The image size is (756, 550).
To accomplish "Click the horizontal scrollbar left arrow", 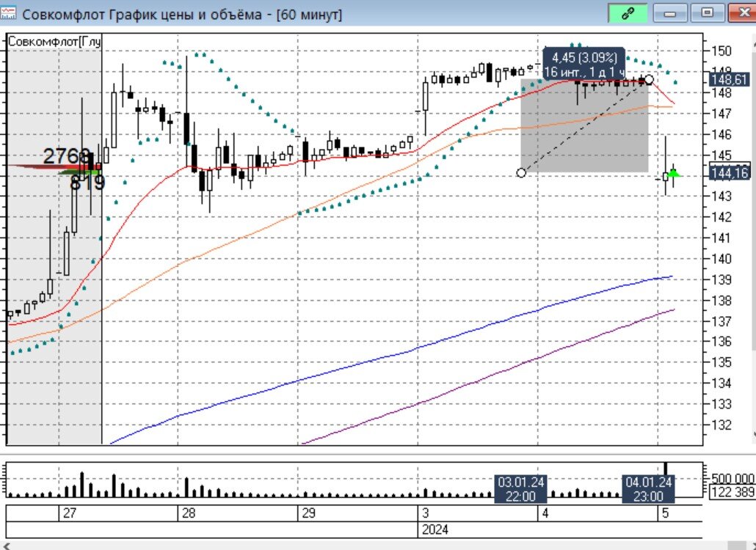I will [6, 546].
